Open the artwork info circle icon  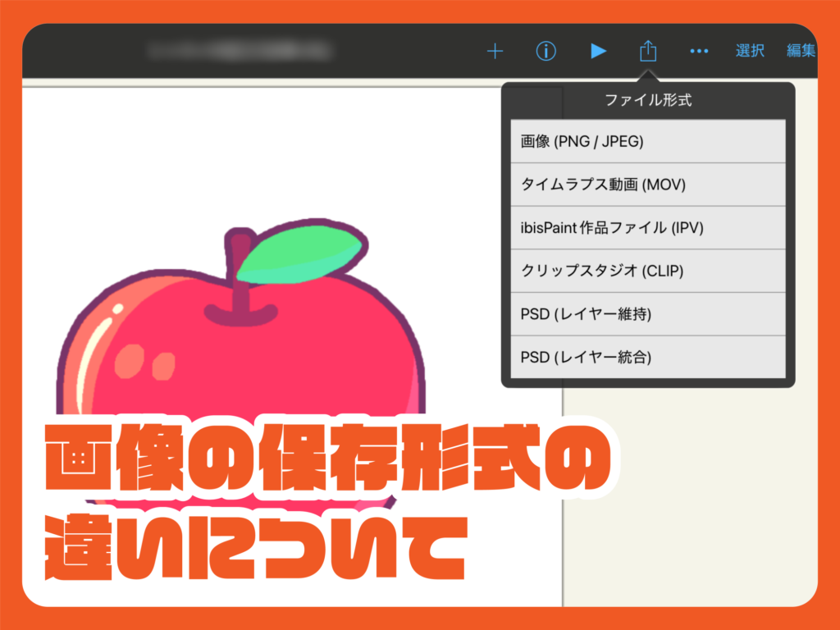546,51
